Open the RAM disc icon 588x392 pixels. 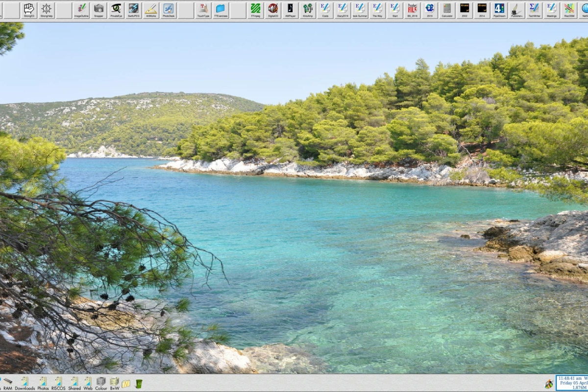(8, 384)
